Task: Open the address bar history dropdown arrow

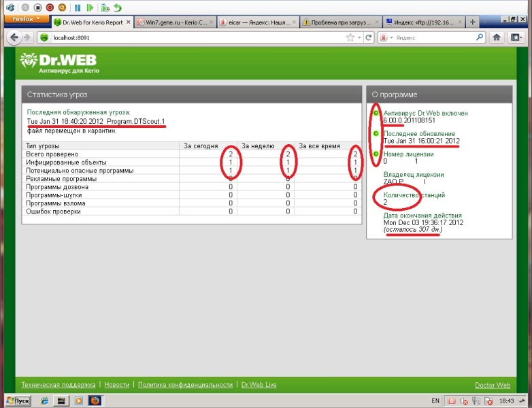Action: pos(359,37)
